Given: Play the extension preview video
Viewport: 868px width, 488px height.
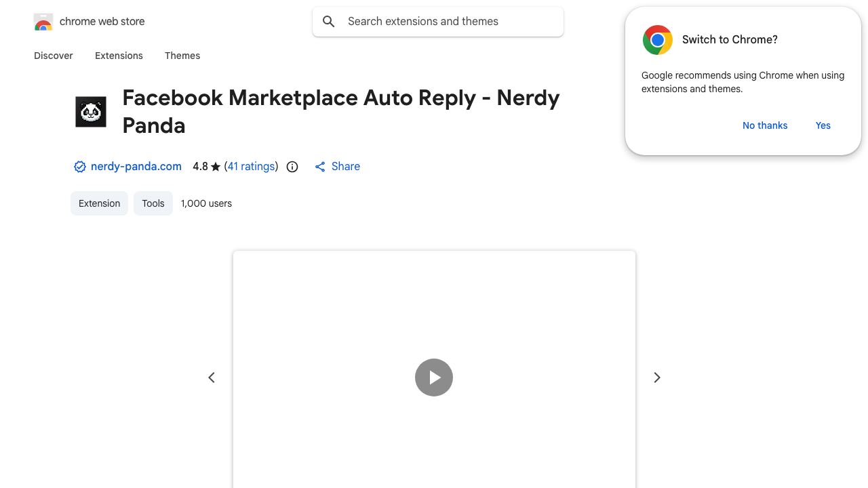Looking at the screenshot, I should [x=434, y=378].
